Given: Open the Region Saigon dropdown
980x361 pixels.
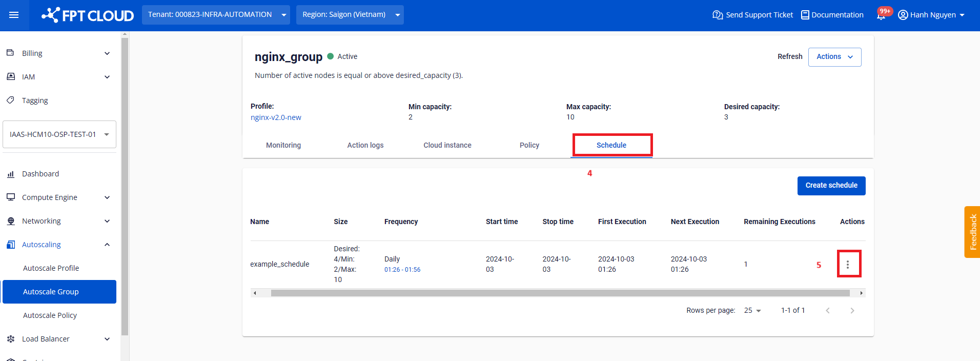Looking at the screenshot, I should (350, 15).
